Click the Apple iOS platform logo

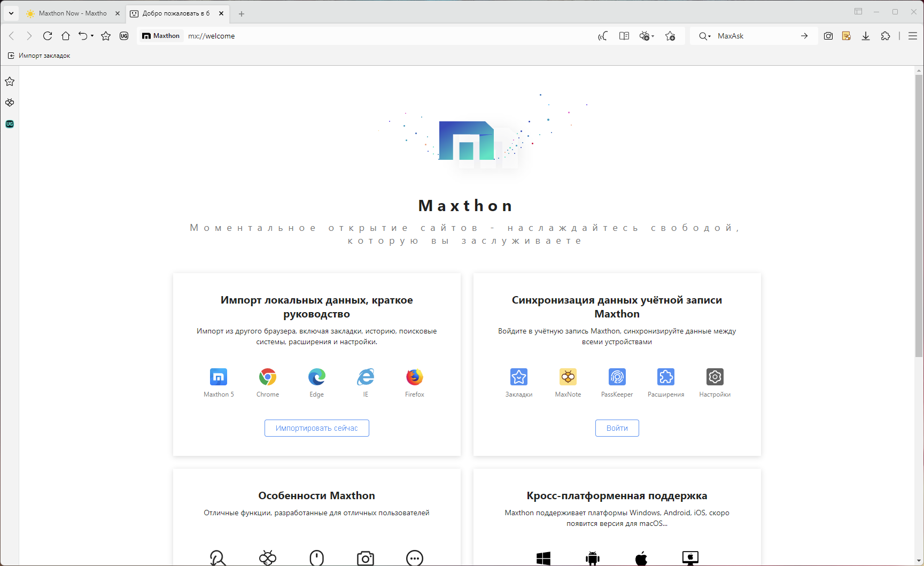[x=641, y=559]
